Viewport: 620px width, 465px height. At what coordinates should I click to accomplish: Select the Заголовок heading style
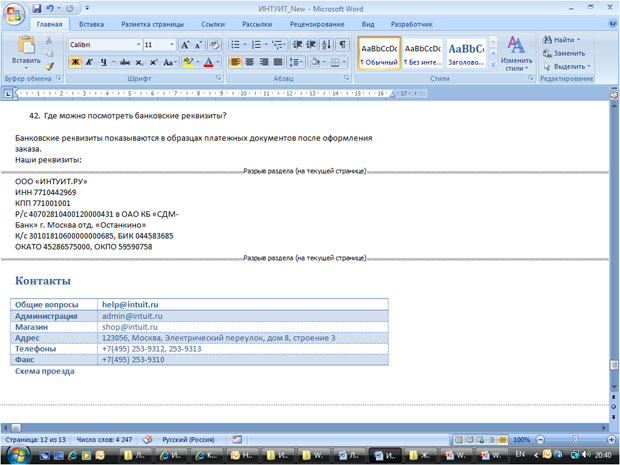click(x=466, y=53)
